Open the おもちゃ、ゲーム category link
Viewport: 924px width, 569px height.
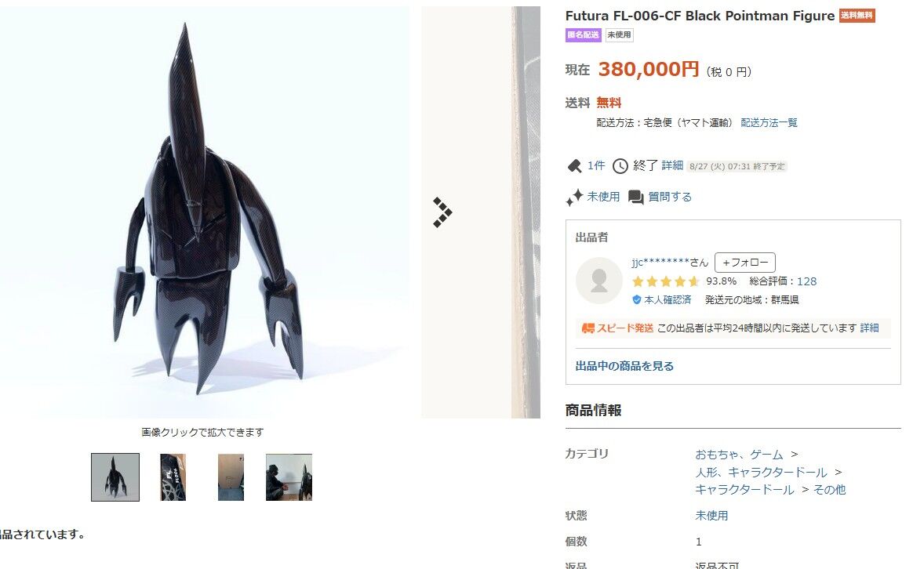click(739, 454)
